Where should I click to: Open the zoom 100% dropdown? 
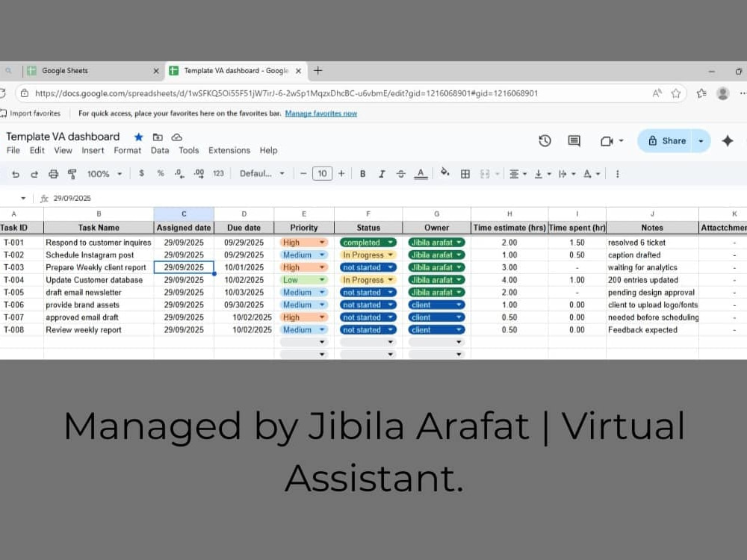click(x=105, y=174)
